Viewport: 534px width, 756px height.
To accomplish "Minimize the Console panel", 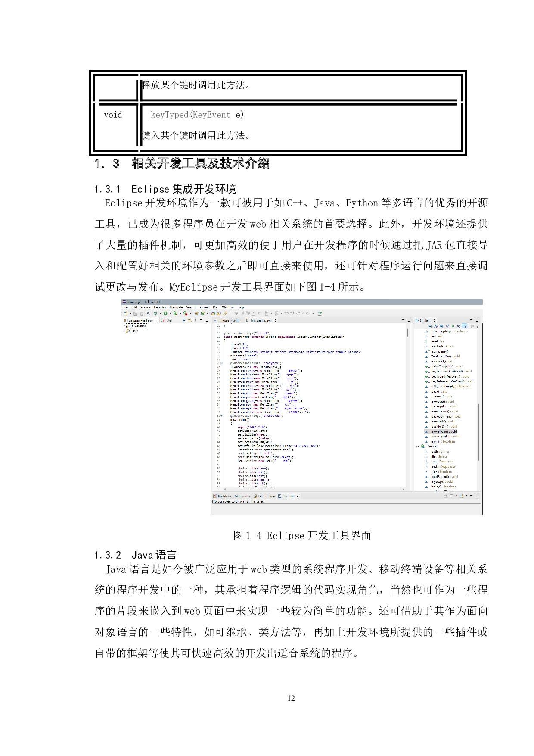I will point(471,495).
